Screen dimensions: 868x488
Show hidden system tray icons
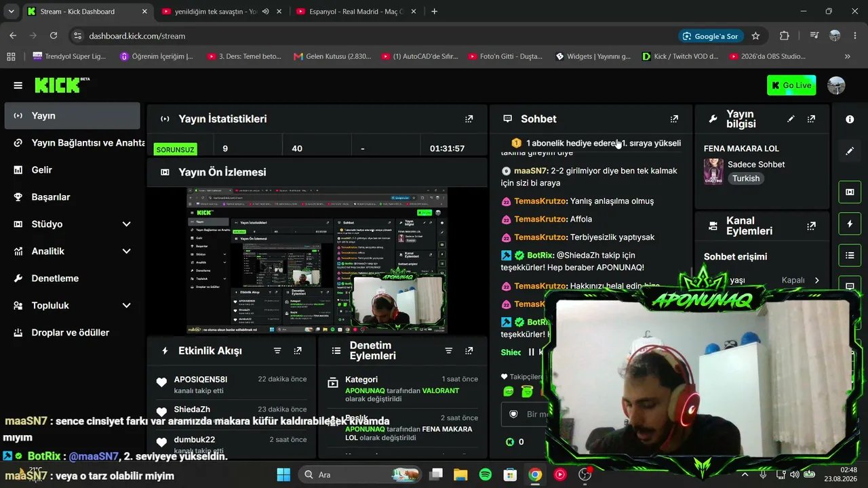pyautogui.click(x=745, y=474)
